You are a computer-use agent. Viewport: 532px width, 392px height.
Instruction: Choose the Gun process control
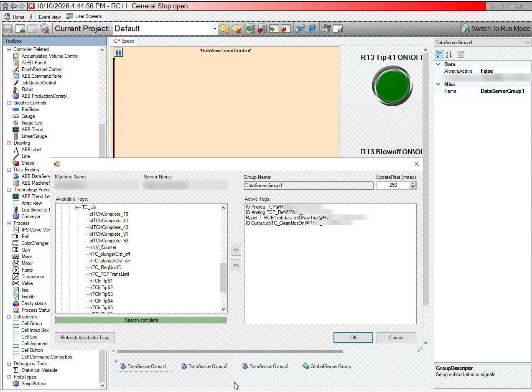tap(25, 250)
